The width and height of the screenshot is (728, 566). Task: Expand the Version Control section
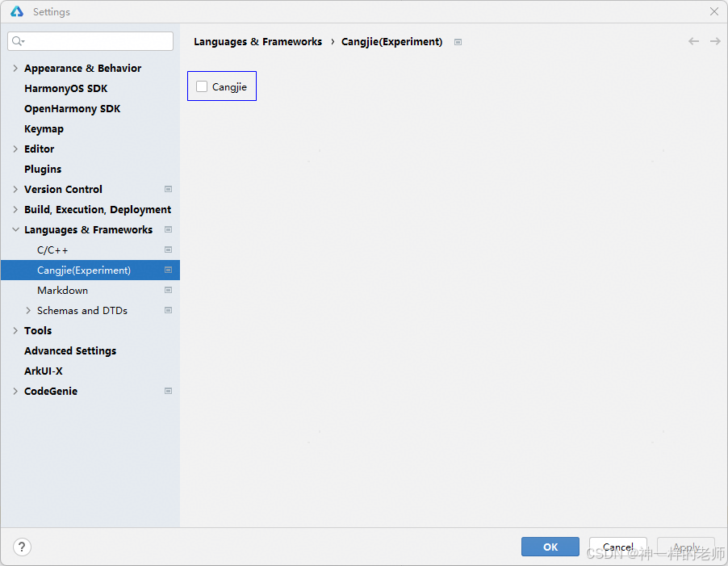(15, 190)
